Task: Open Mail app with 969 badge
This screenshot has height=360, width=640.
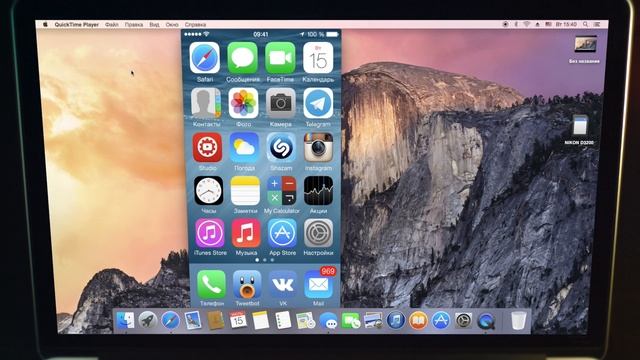Action: pyautogui.click(x=319, y=284)
